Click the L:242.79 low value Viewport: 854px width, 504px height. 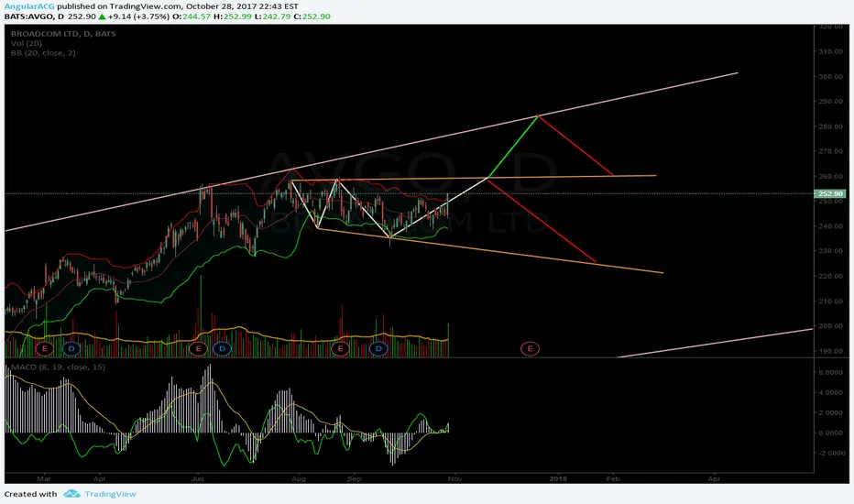click(273, 16)
